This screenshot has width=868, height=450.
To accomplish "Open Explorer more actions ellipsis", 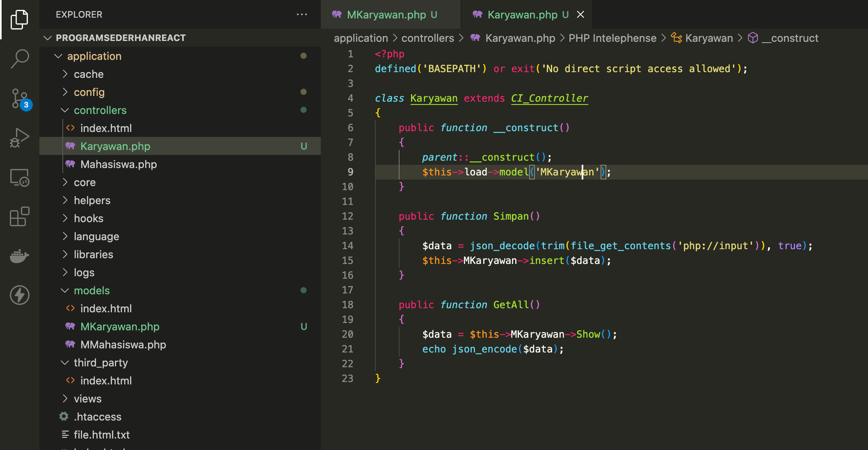I will click(x=302, y=14).
